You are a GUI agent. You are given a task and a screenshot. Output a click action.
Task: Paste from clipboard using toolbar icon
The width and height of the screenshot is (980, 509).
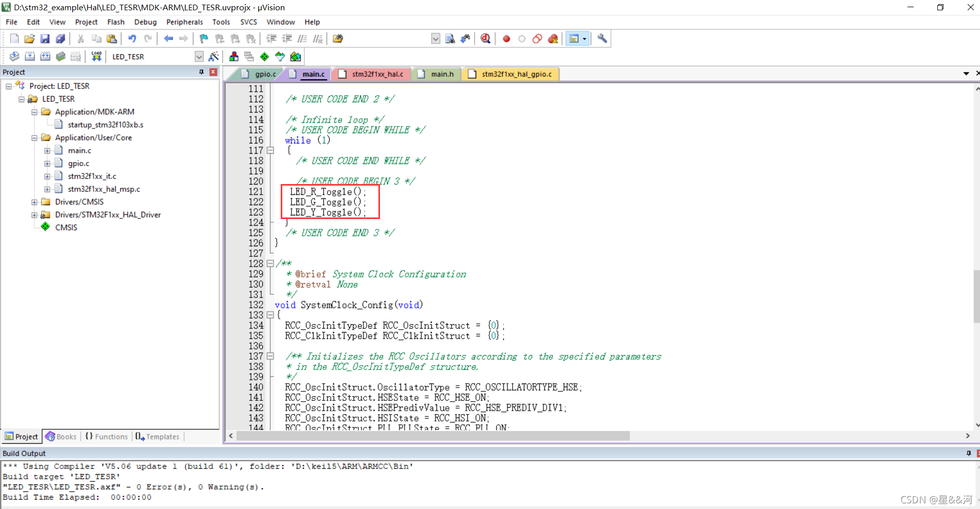[x=112, y=39]
